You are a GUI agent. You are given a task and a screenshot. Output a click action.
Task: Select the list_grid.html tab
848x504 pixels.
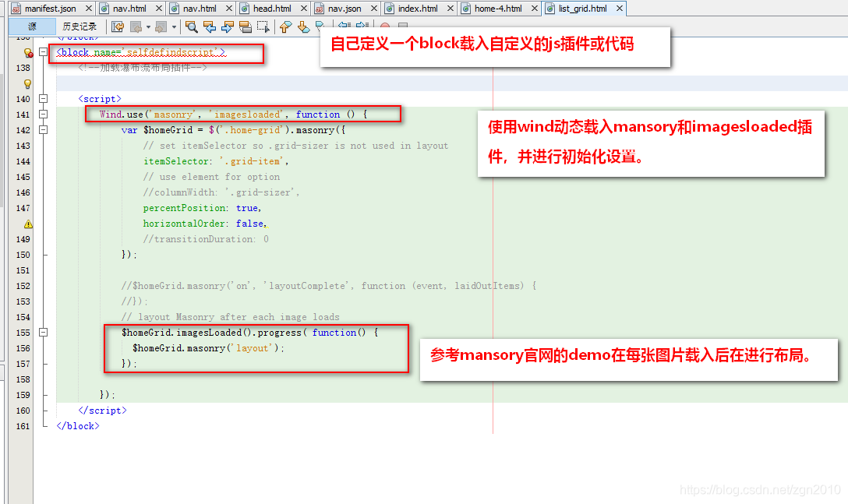point(582,9)
